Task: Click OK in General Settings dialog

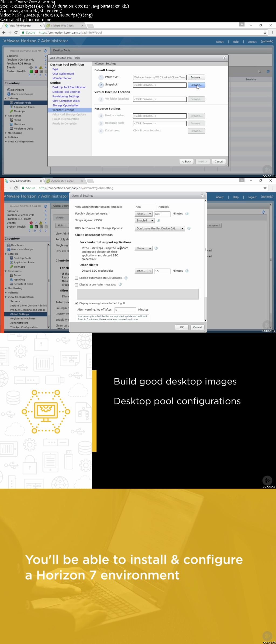Action: coord(182,327)
